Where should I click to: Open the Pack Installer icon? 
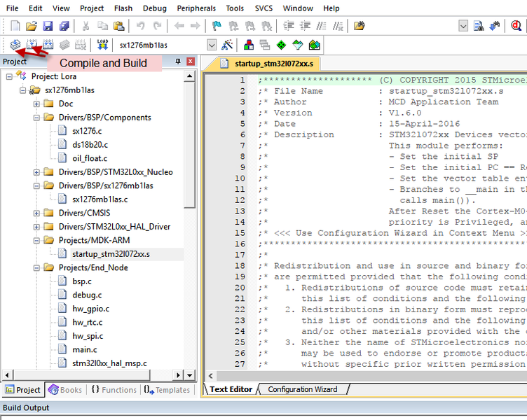tap(314, 45)
